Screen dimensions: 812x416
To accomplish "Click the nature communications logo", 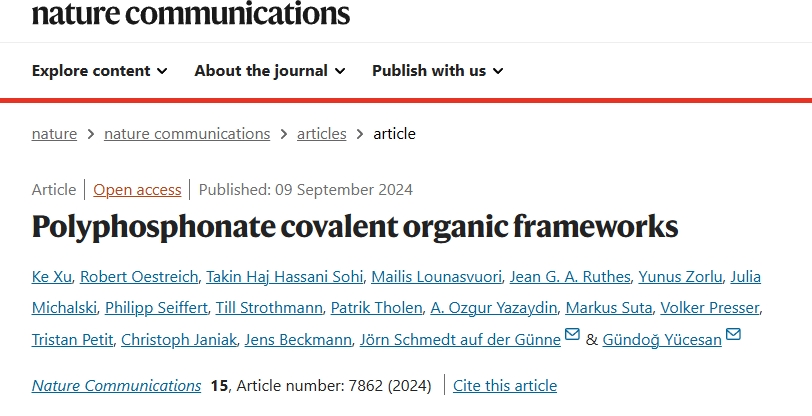I will 191,13.
